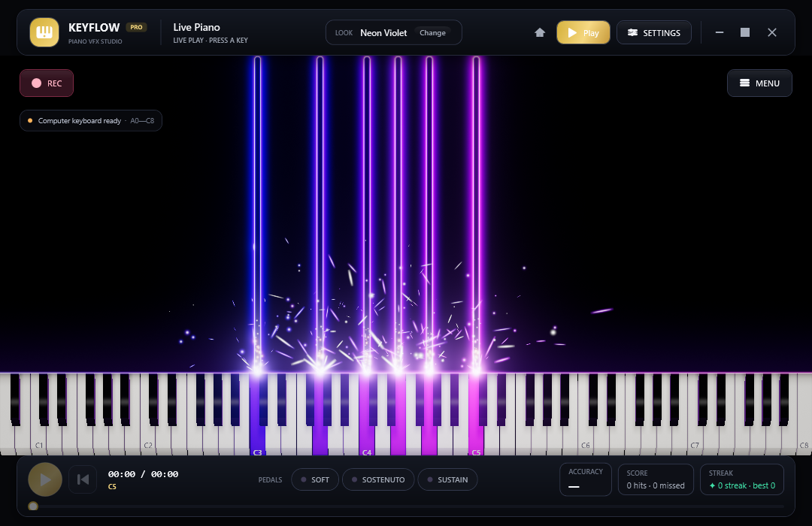Go to the home screen icon
812x526 pixels.
pyautogui.click(x=540, y=32)
